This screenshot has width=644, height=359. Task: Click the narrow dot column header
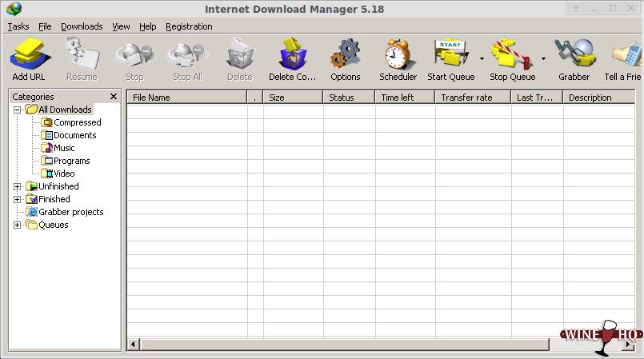point(255,98)
